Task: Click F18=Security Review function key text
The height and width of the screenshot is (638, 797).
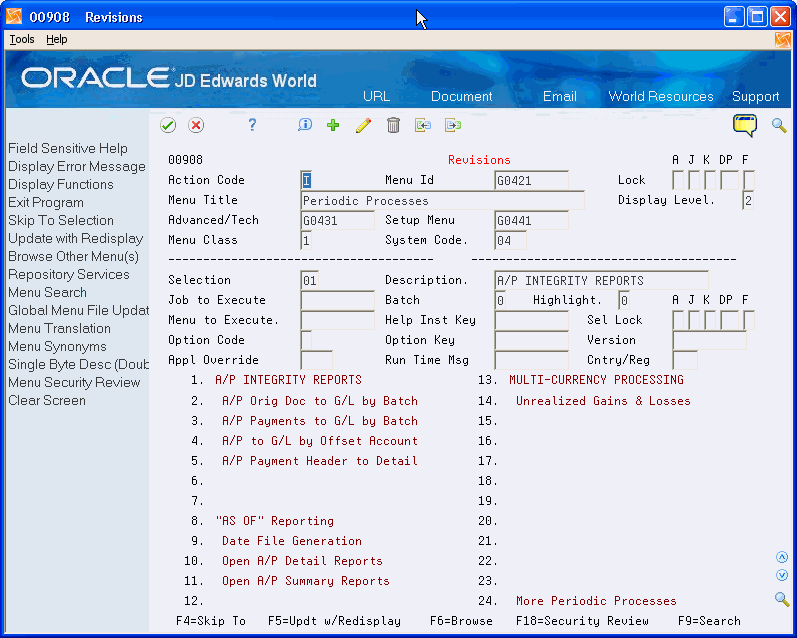Action: point(582,621)
